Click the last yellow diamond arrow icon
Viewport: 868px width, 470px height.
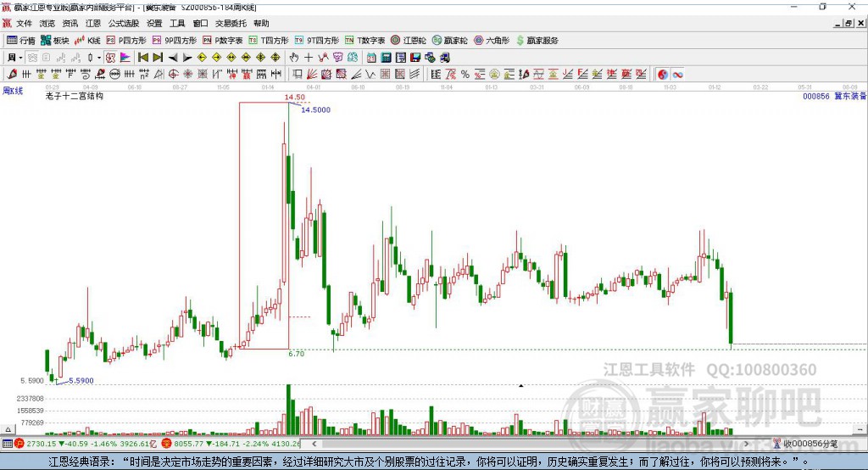pos(275,58)
